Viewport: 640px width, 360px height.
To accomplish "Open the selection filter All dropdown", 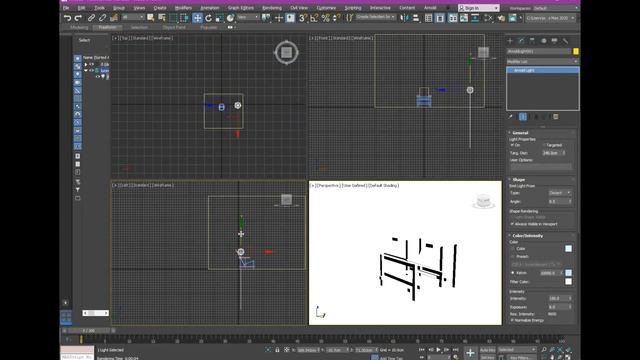I will (133, 17).
